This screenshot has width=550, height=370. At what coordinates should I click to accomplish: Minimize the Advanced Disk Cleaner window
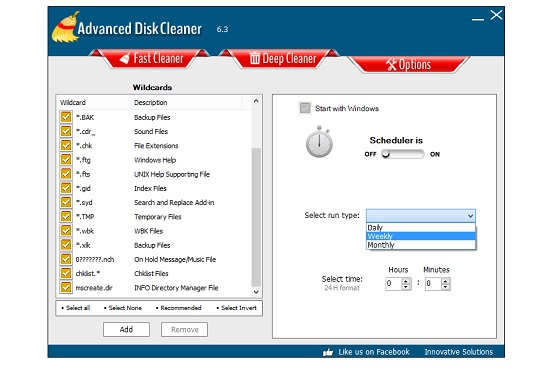[477, 19]
